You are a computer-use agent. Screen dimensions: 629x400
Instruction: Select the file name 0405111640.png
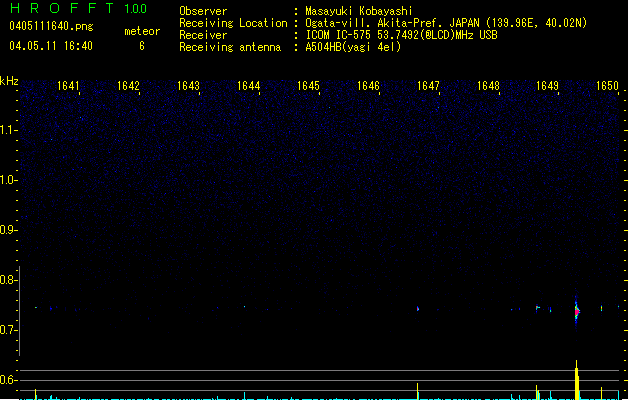click(x=51, y=26)
